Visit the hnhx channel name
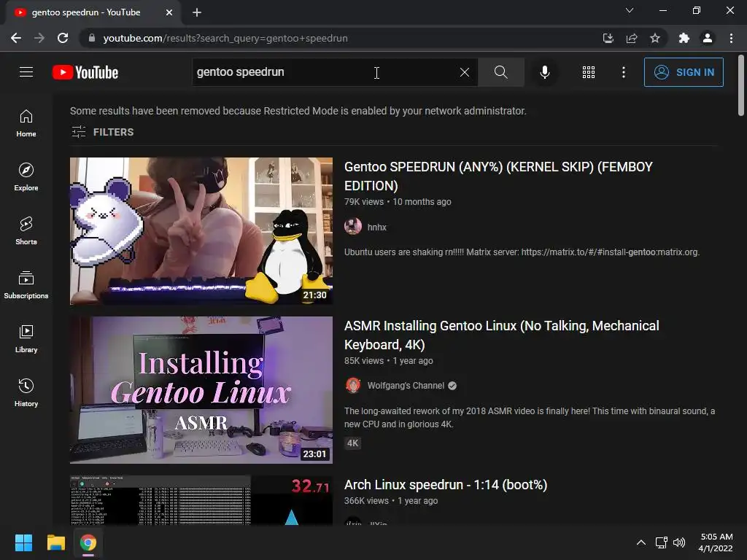Screen dimensions: 747x560 tap(377, 227)
